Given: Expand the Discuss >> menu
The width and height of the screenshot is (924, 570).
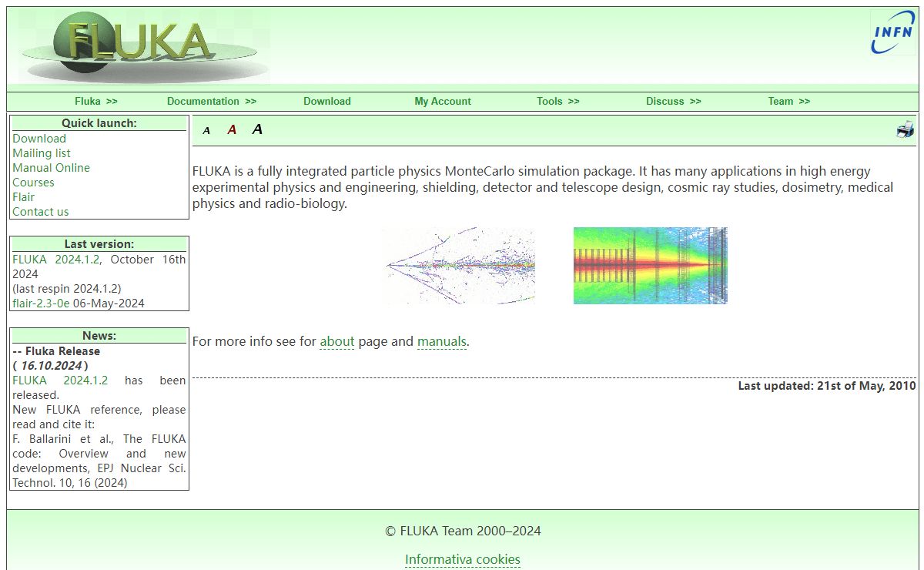Looking at the screenshot, I should pos(674,101).
